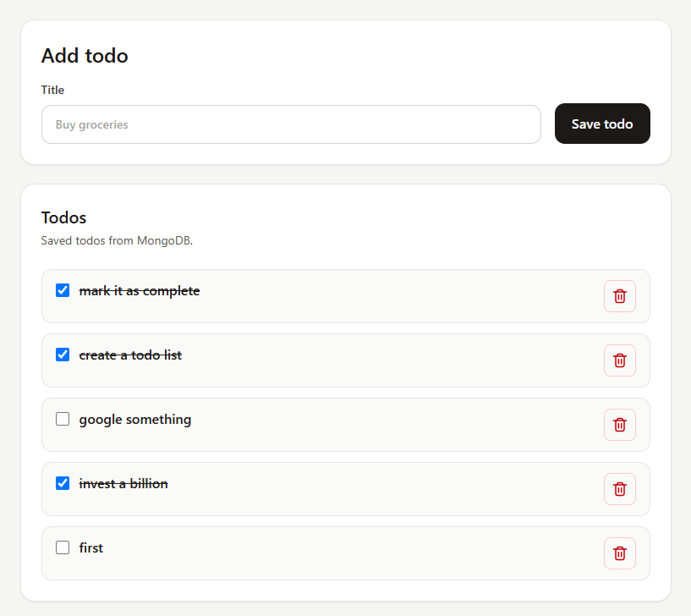691x616 pixels.
Task: Click the 'google something' todo text
Action: click(134, 420)
